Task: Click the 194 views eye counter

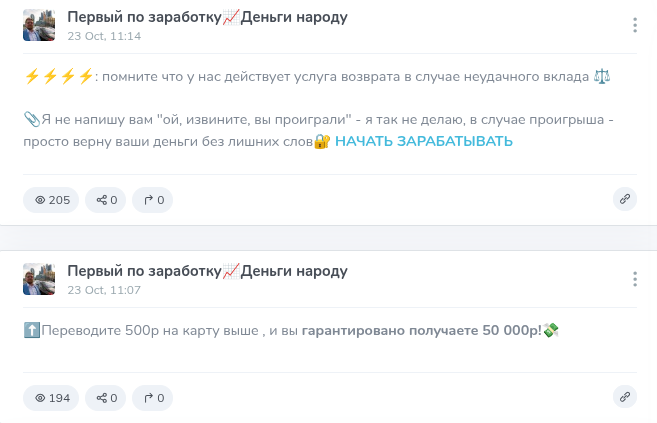Action: click(x=52, y=398)
